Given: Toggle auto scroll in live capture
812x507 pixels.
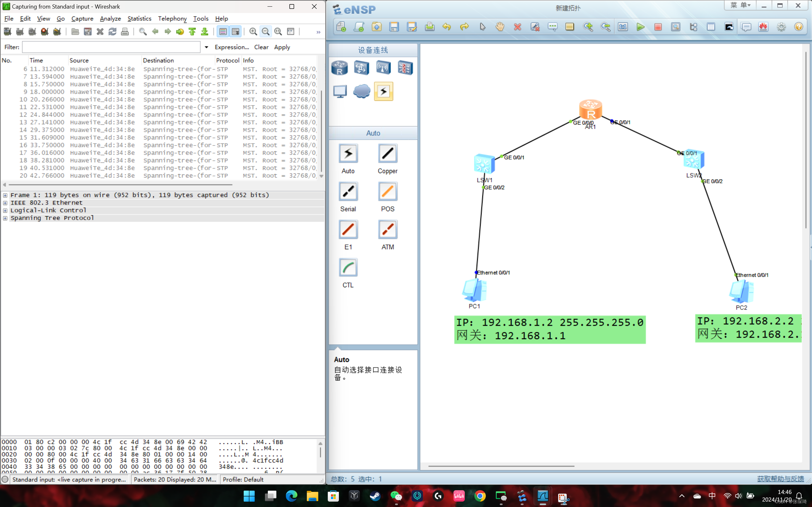Looking at the screenshot, I should tap(235, 31).
